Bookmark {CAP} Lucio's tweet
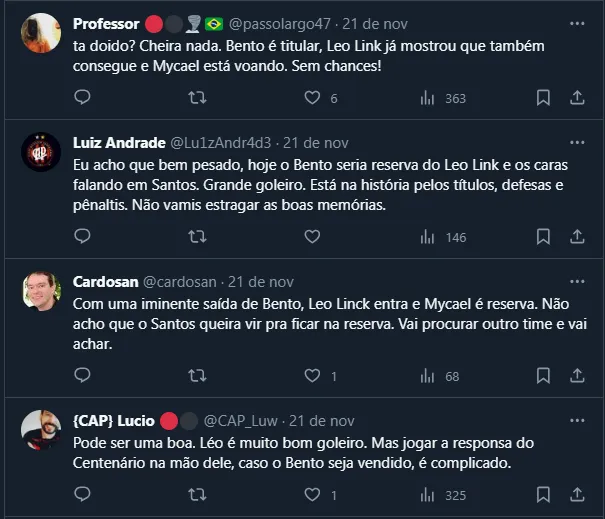Image resolution: width=605 pixels, height=519 pixels. (x=543, y=495)
